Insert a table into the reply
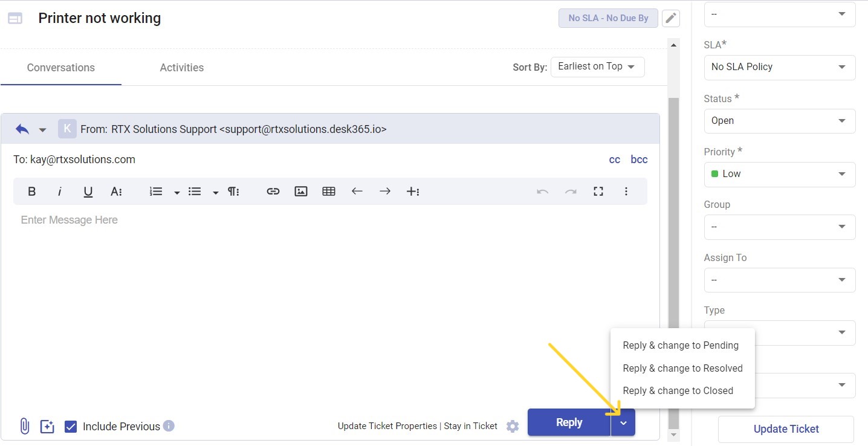Screen dimensions: 868x446 pos(328,191)
